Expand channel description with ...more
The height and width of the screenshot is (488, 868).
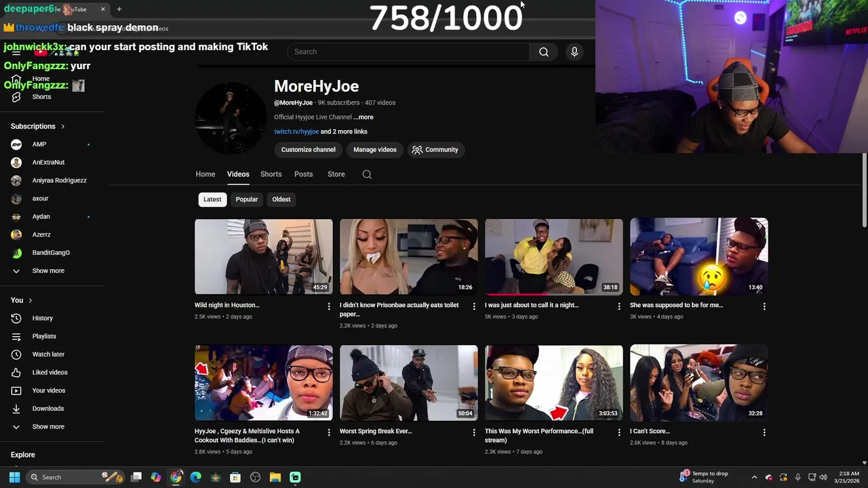coord(363,117)
